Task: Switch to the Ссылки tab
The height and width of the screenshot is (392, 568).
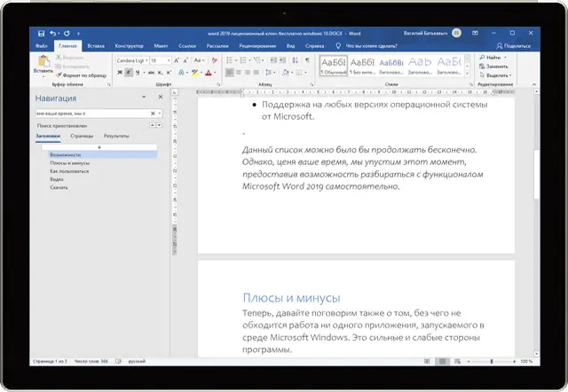Action: 187,46
